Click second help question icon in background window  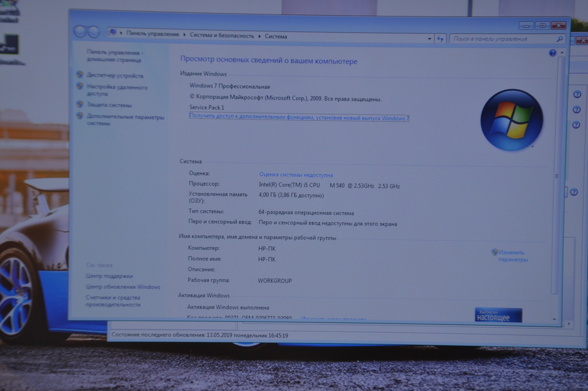(577, 110)
